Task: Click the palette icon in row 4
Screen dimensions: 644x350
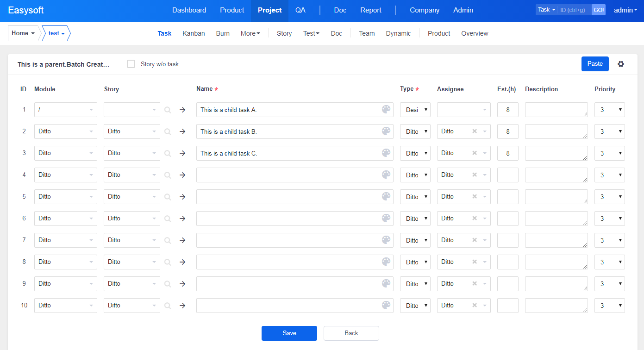Action: click(386, 175)
